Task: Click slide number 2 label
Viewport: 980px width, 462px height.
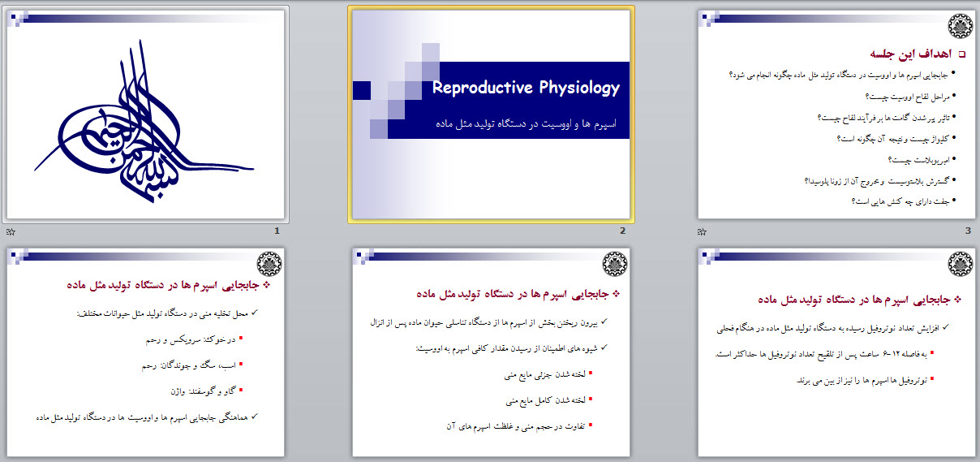Action: (x=623, y=231)
